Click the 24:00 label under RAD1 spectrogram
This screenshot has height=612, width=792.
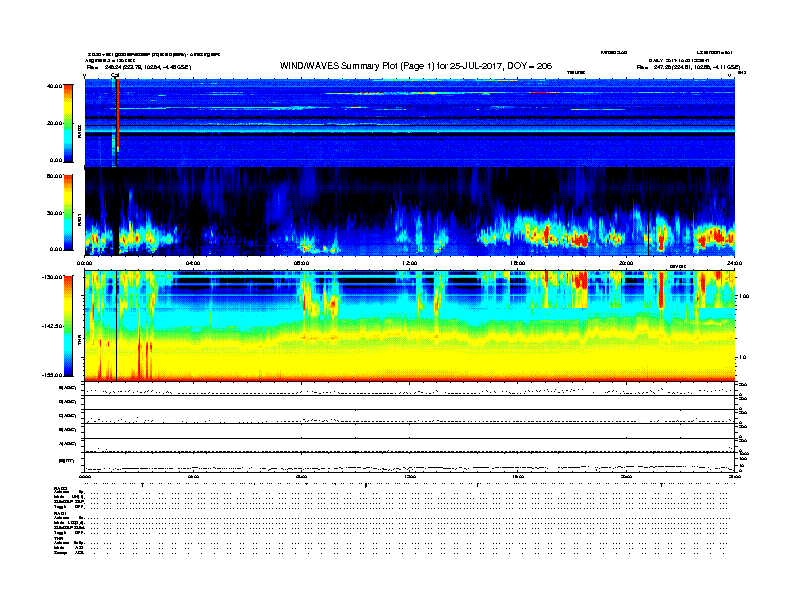734,263
